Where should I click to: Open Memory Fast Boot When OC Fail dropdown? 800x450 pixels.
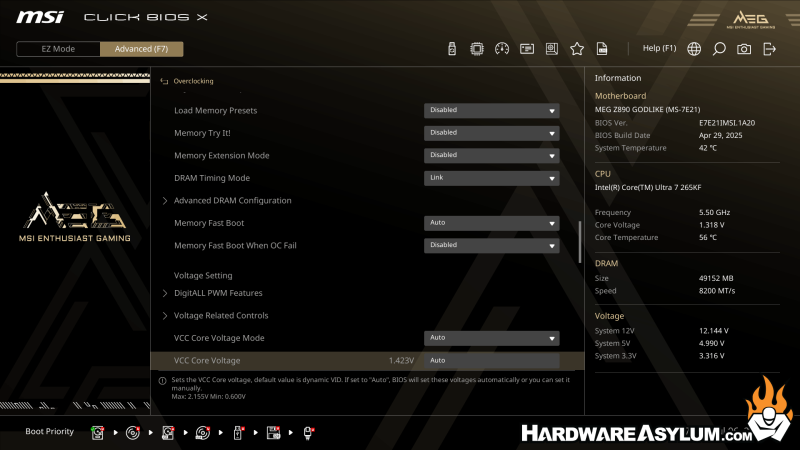491,245
